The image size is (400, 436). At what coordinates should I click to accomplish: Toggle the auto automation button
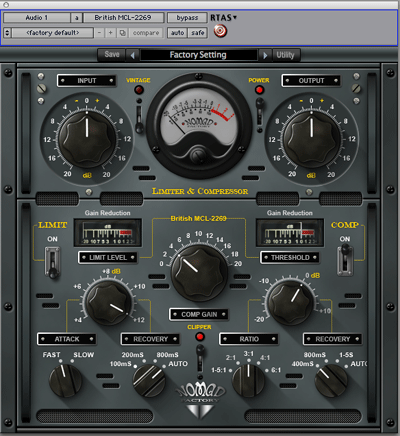tap(177, 33)
